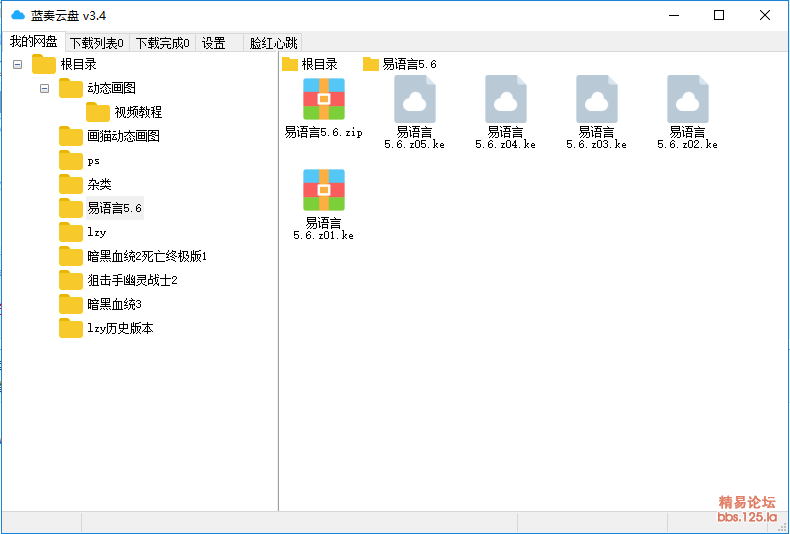Viewport: 790px width, 534px height.
Task: Click the 易语言5.6.z04.ke file name
Action: click(505, 138)
